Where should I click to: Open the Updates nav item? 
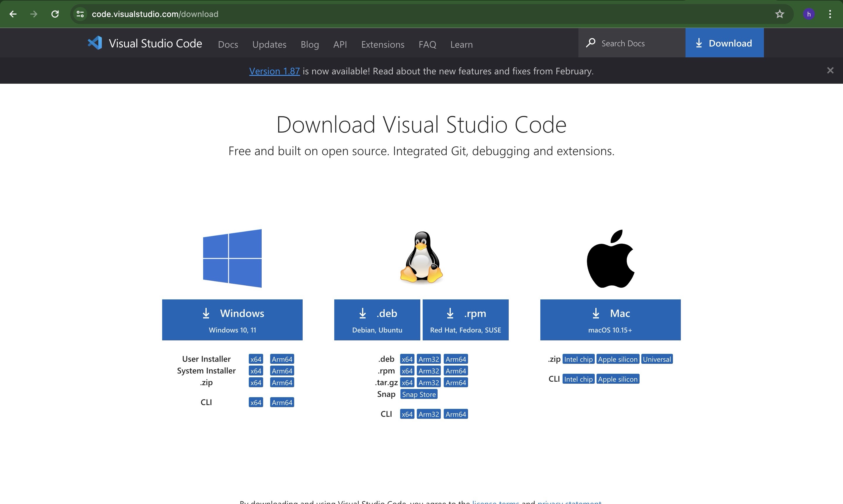(x=269, y=44)
